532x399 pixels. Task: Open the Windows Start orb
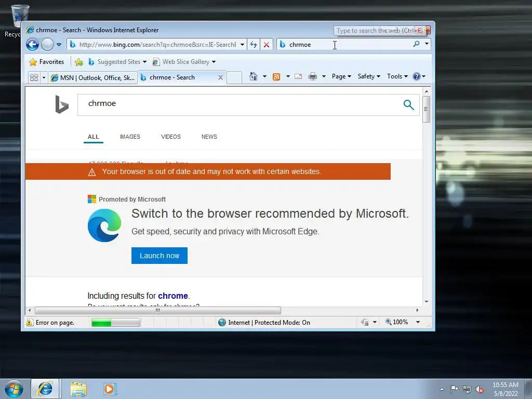(x=14, y=389)
